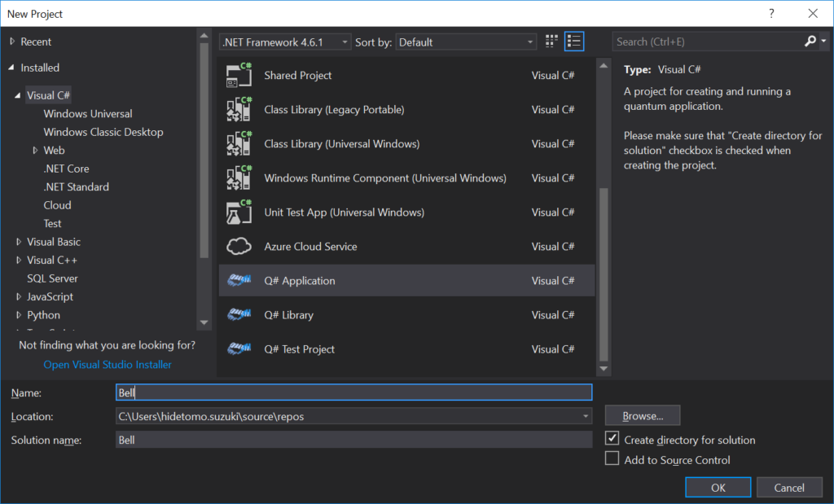Screen dimensions: 834x504
Task: Enable Add to Source Control checkbox
Action: coord(612,458)
